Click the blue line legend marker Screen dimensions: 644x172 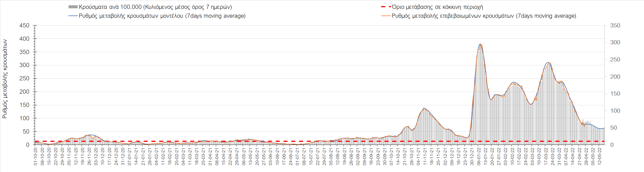tap(73, 16)
